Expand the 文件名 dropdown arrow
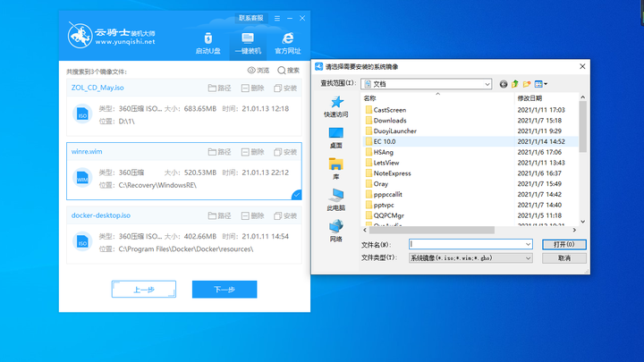 (529, 244)
